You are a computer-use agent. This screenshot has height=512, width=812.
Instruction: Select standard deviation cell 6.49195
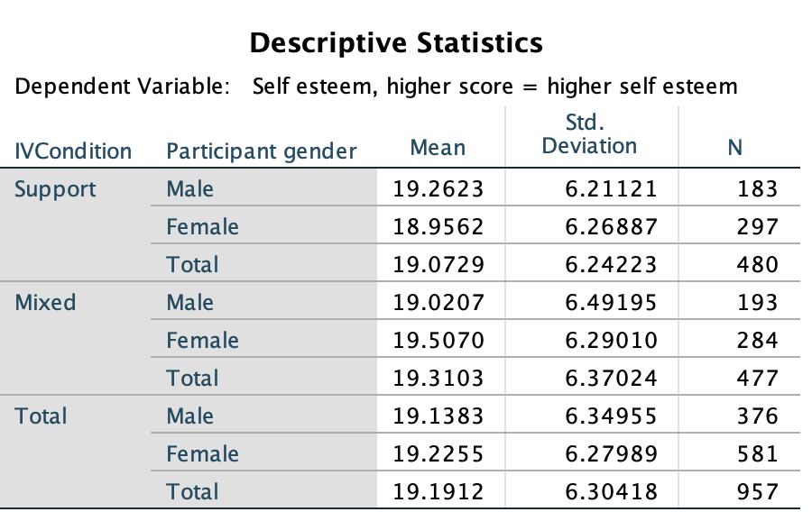(611, 302)
